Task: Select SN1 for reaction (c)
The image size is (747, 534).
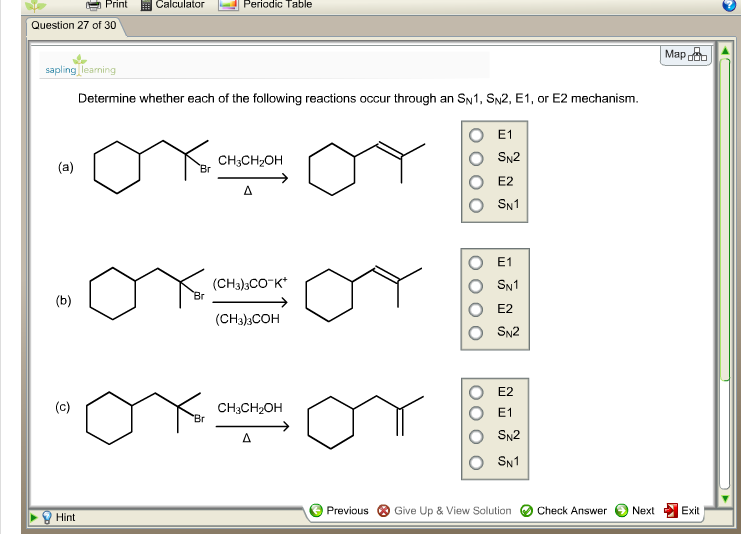Action: tap(476, 462)
